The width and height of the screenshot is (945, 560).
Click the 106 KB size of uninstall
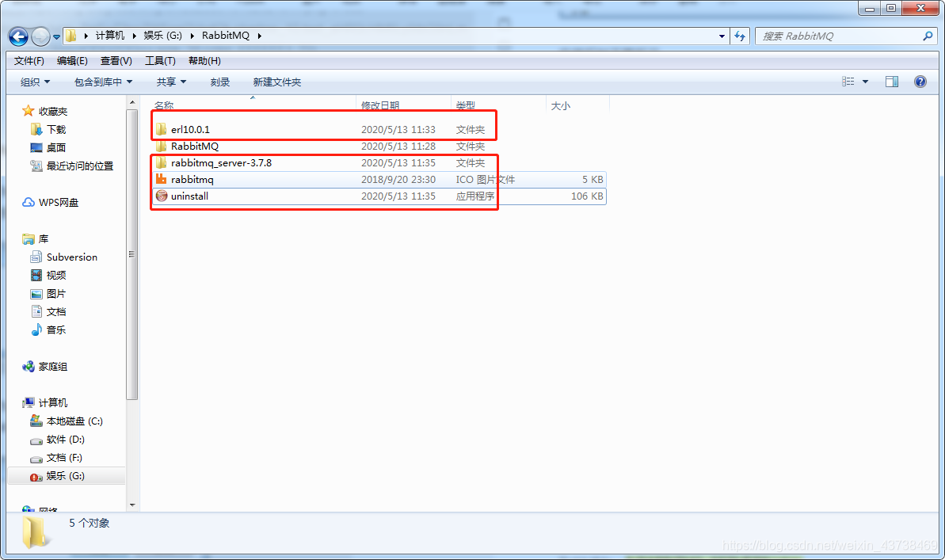coord(586,196)
